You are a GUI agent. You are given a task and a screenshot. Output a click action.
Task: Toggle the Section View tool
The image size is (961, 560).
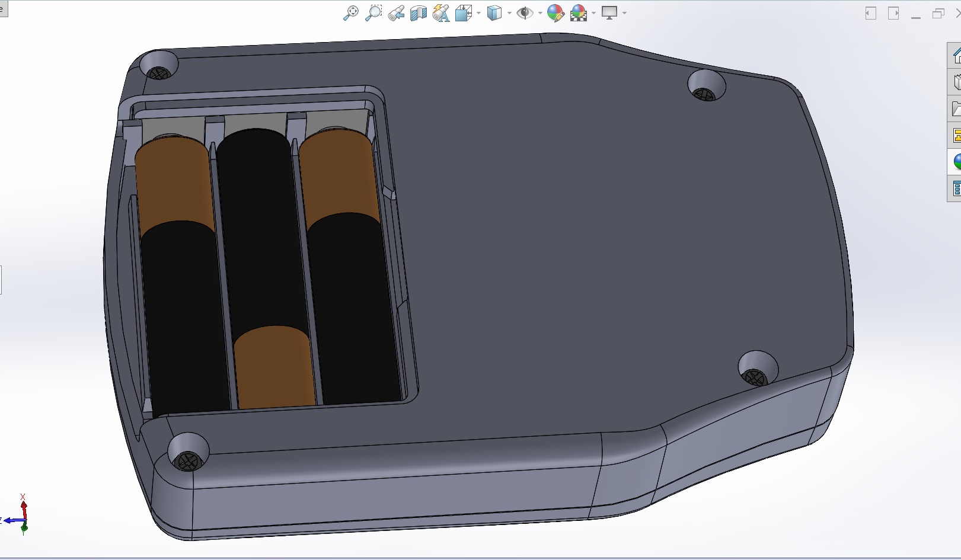coord(419,13)
